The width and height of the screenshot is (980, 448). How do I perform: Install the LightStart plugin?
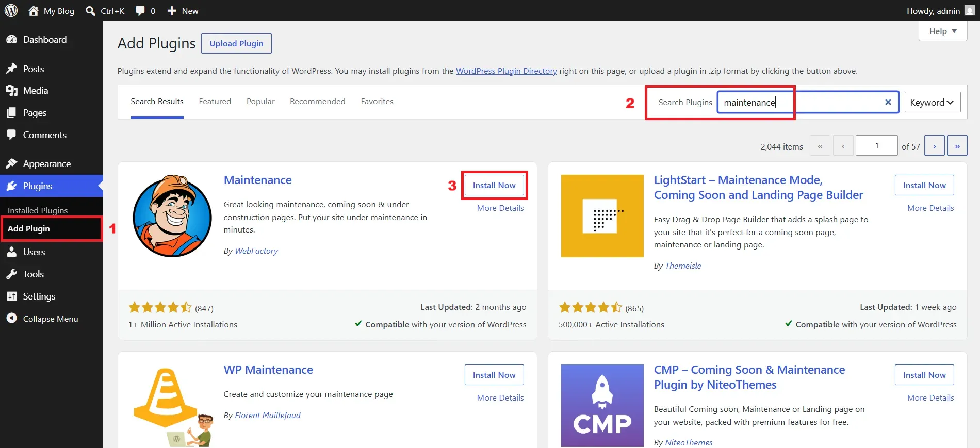tap(924, 185)
